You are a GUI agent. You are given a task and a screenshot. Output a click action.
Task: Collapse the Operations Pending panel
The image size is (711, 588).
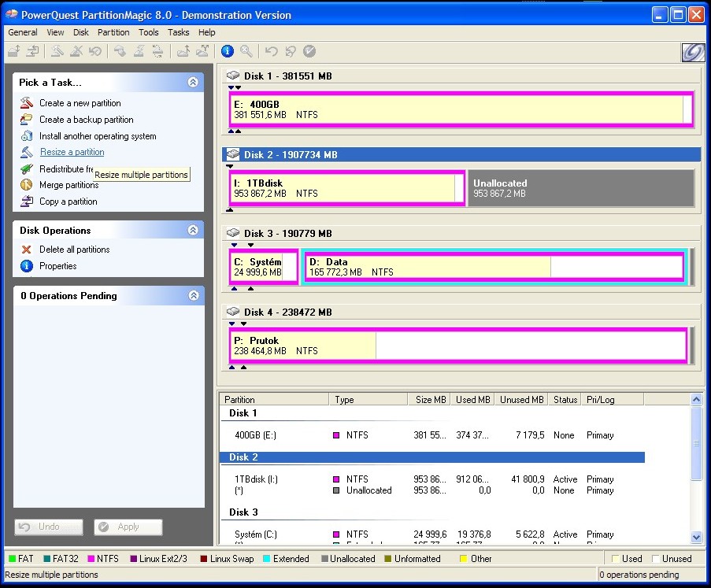[x=193, y=296]
